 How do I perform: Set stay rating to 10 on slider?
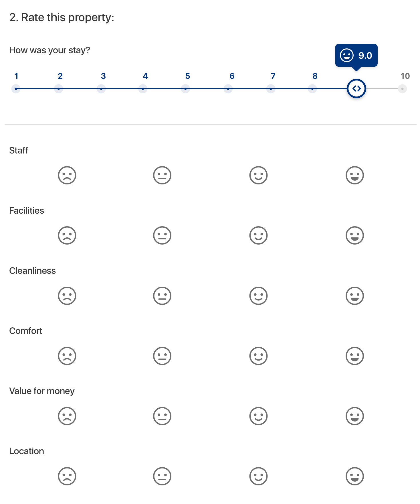pyautogui.click(x=402, y=89)
